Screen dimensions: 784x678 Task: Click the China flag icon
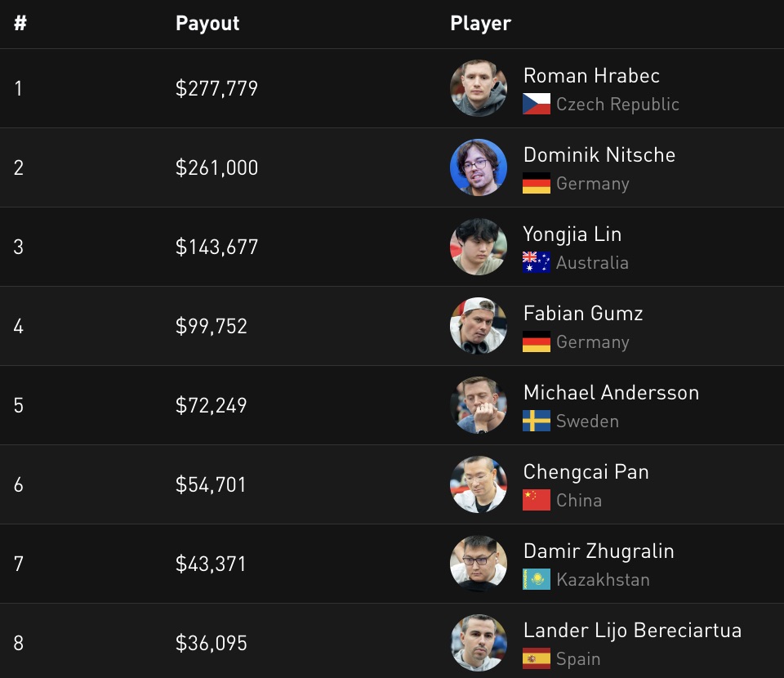(537, 501)
